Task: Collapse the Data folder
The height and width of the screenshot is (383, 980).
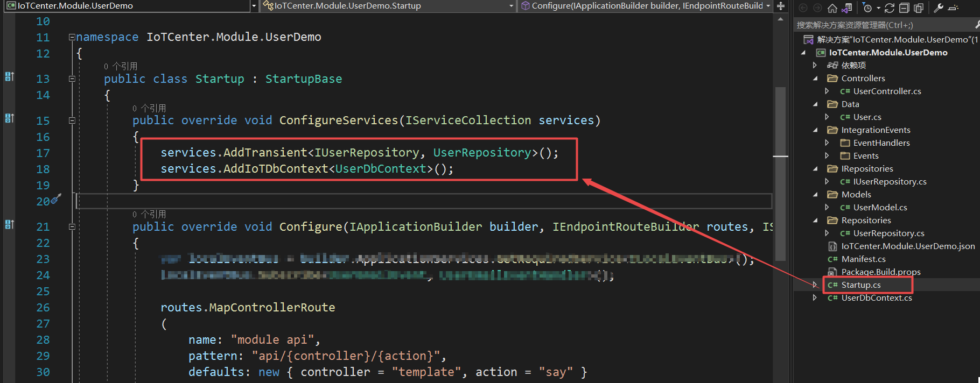Action: (x=815, y=104)
